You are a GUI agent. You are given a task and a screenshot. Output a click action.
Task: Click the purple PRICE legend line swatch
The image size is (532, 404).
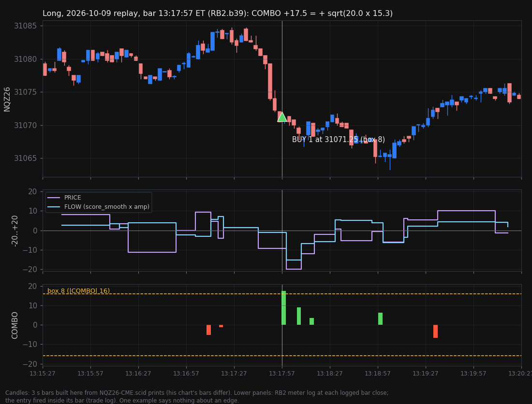54,198
